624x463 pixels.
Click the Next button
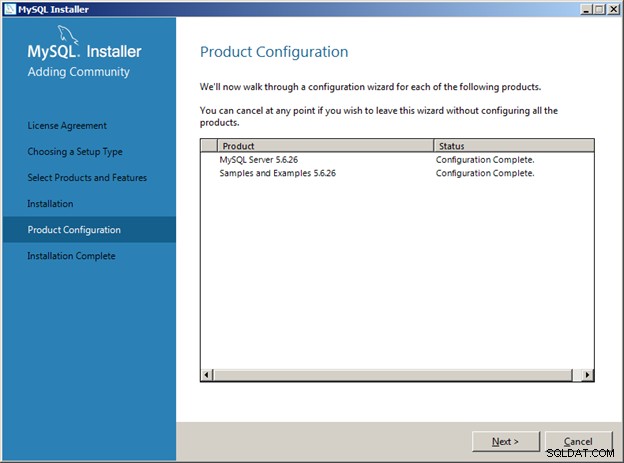tap(505, 442)
